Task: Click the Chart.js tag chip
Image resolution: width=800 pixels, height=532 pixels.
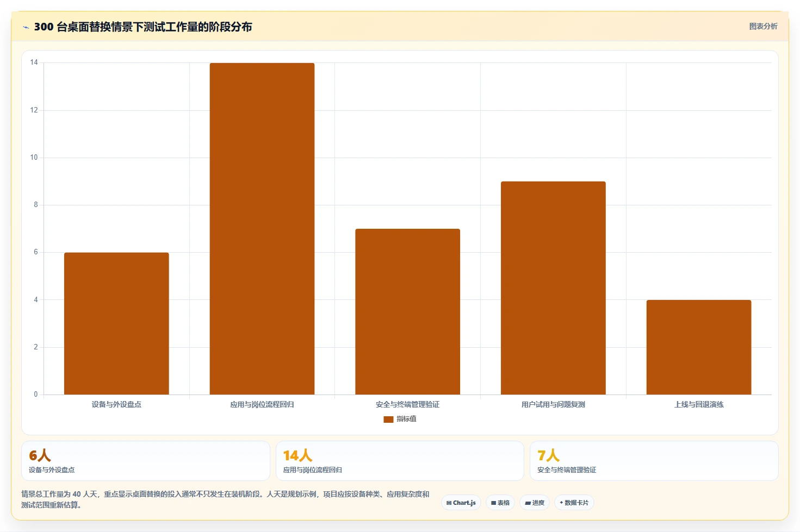Action: (461, 503)
